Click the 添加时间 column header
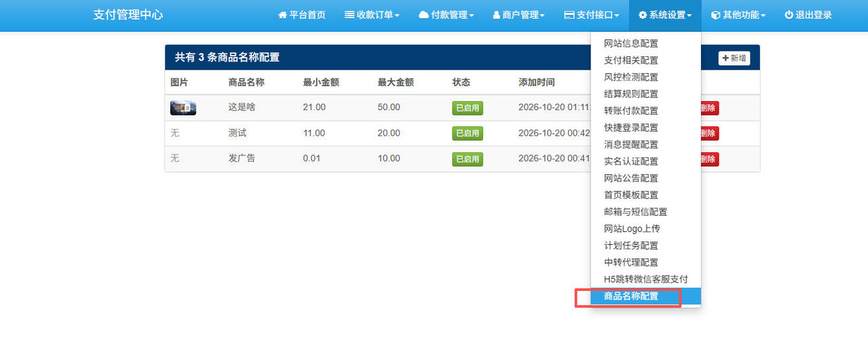This screenshot has height=344, width=868. click(537, 82)
